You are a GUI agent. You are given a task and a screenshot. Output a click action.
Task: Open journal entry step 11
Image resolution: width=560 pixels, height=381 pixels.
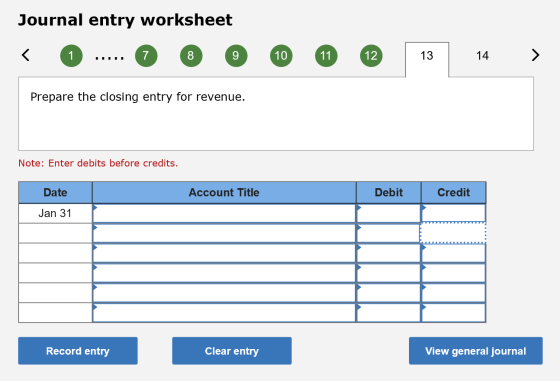(x=326, y=56)
